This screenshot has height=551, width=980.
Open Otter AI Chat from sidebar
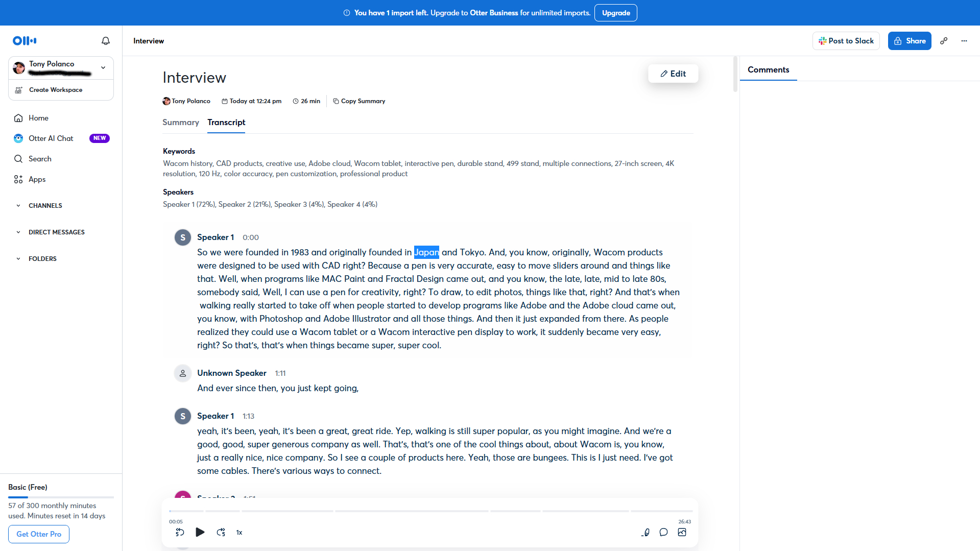pos(51,138)
